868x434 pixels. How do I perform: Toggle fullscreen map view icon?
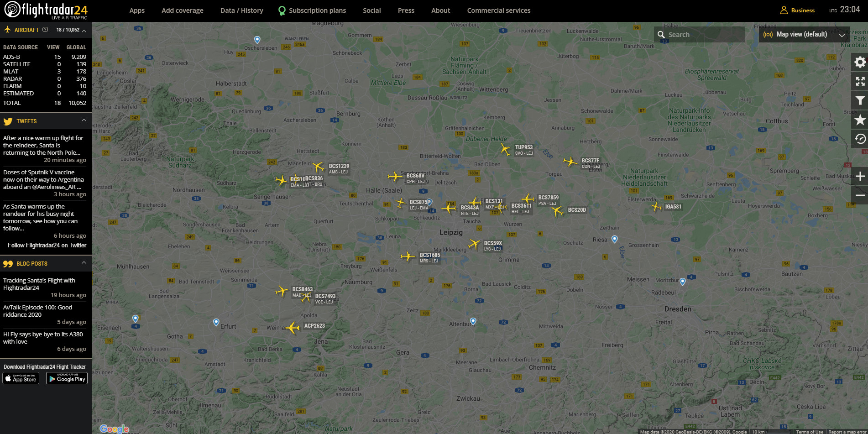pos(860,81)
